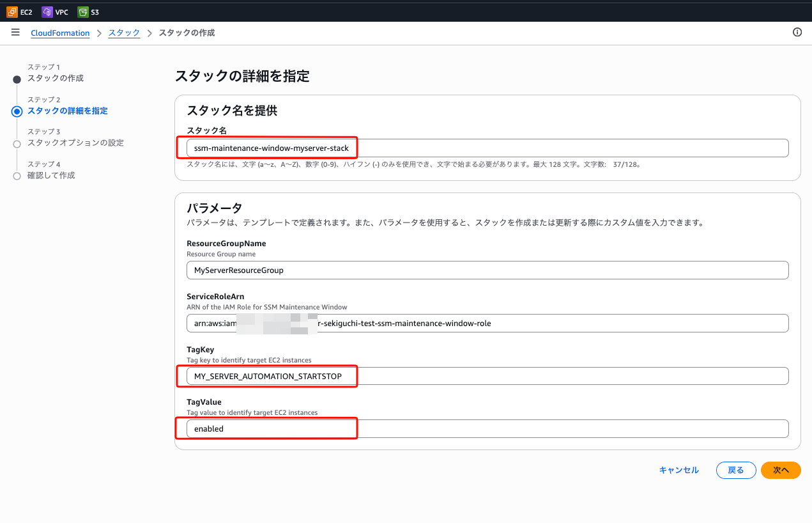Image resolution: width=812 pixels, height=523 pixels.
Task: Focus the ResourceGroupName input field
Action: click(487, 270)
